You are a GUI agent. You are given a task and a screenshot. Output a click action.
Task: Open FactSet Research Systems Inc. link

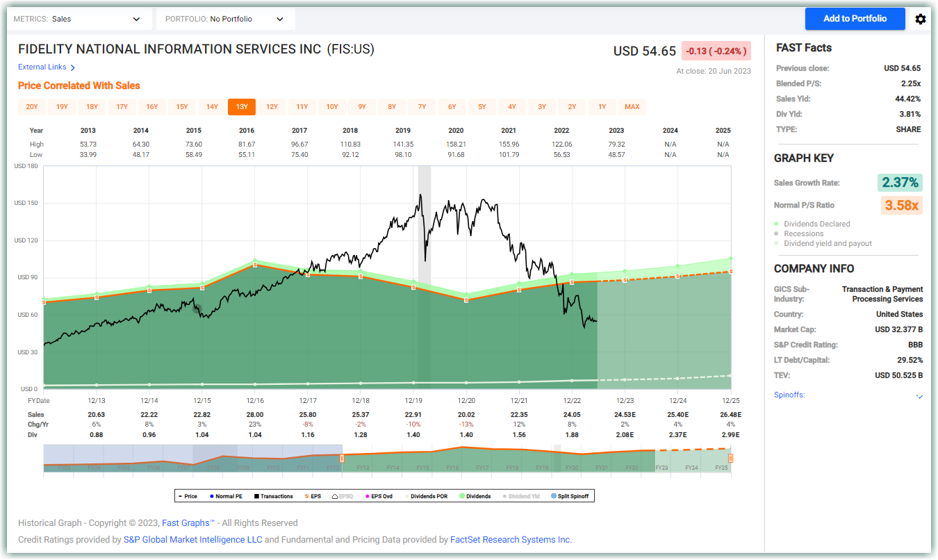coord(511,540)
